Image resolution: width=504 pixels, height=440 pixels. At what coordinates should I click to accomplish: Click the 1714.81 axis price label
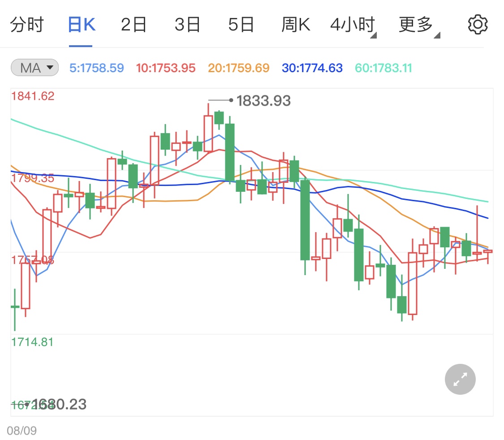(32, 342)
